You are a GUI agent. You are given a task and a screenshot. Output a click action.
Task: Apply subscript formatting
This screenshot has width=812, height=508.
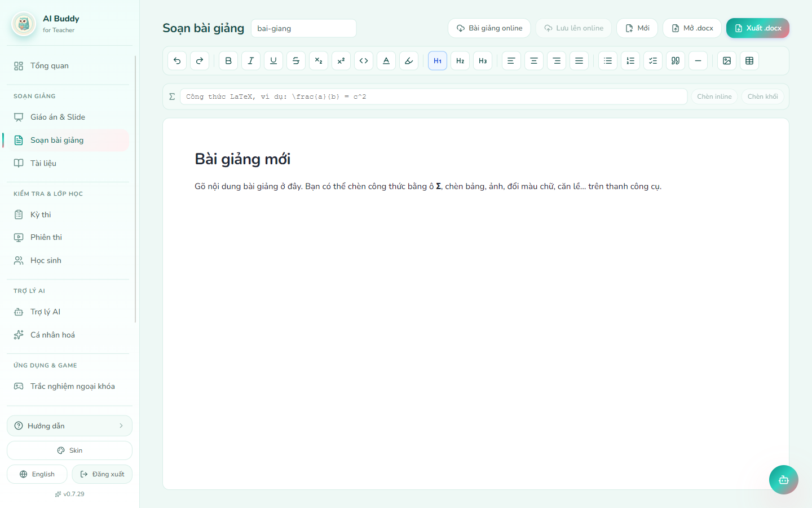pyautogui.click(x=319, y=61)
